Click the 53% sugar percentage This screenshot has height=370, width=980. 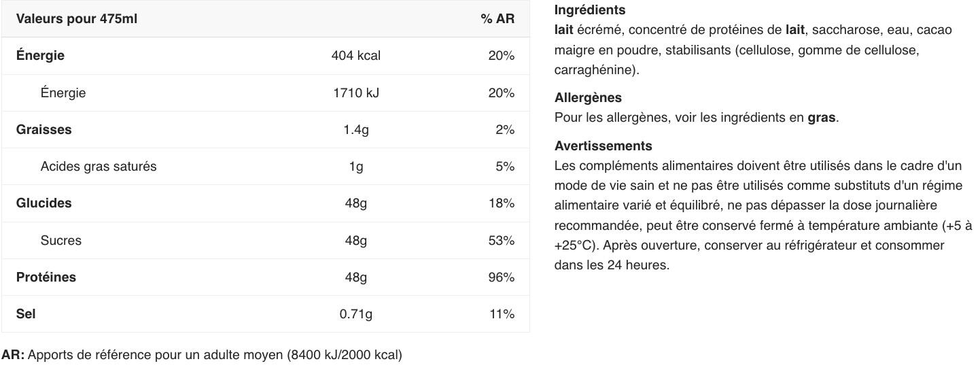click(502, 240)
